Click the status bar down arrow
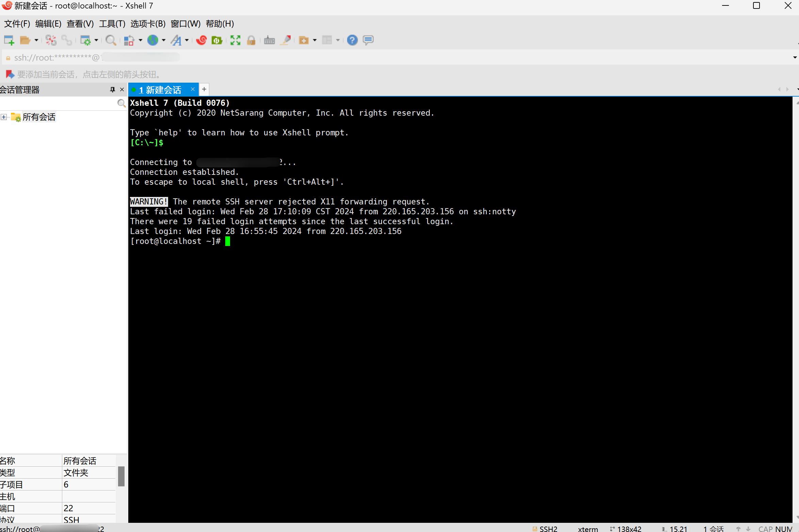The image size is (799, 532). pyautogui.click(x=748, y=529)
